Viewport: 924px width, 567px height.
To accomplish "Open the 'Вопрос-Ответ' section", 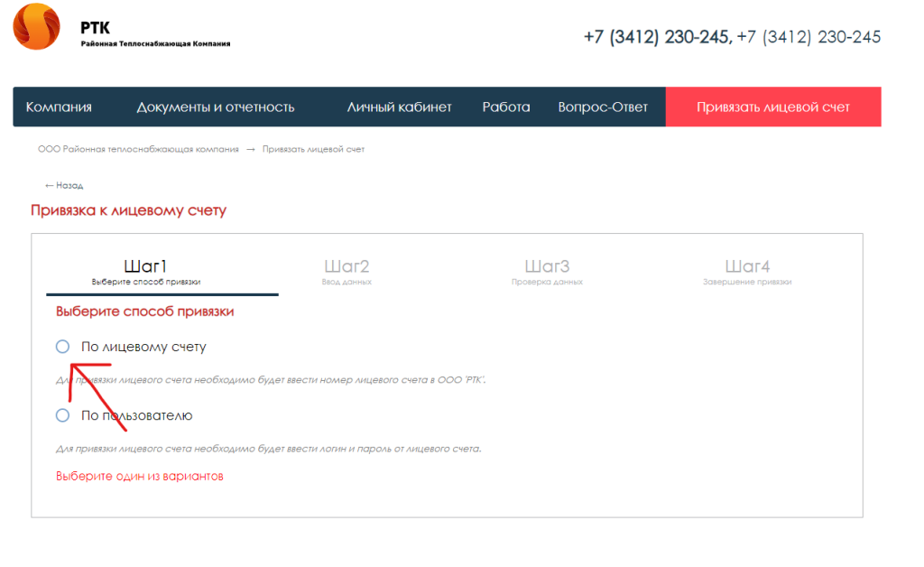I will 603,107.
